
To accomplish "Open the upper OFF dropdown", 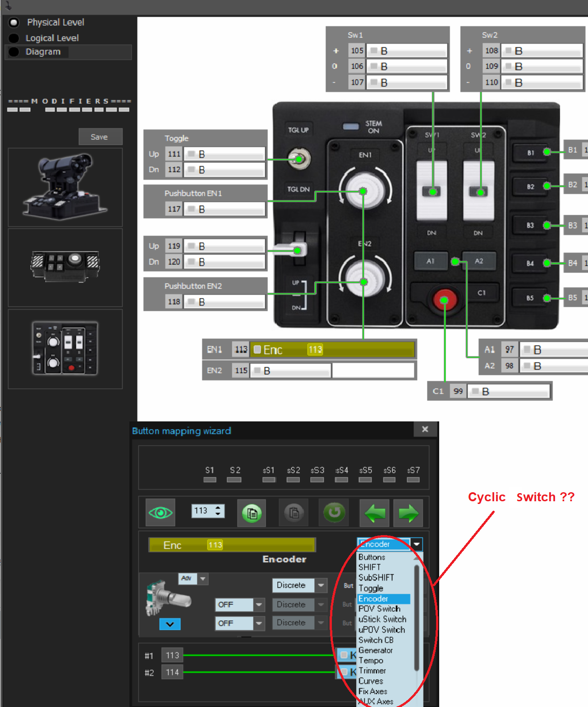I will [259, 605].
